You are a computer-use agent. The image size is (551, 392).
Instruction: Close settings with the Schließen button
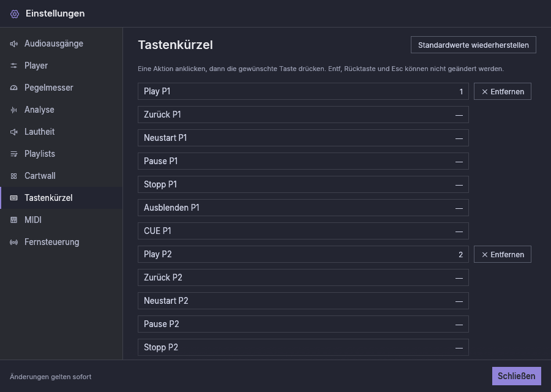[x=517, y=376]
